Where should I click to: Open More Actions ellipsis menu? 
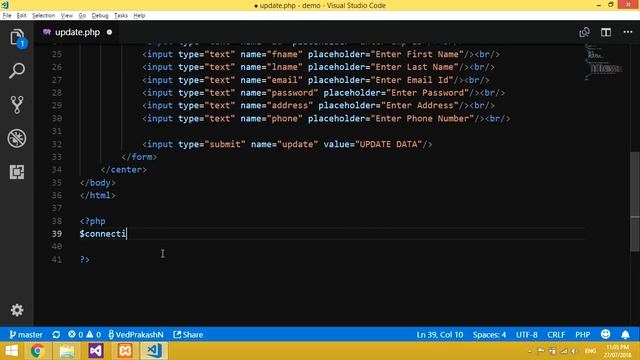point(628,32)
